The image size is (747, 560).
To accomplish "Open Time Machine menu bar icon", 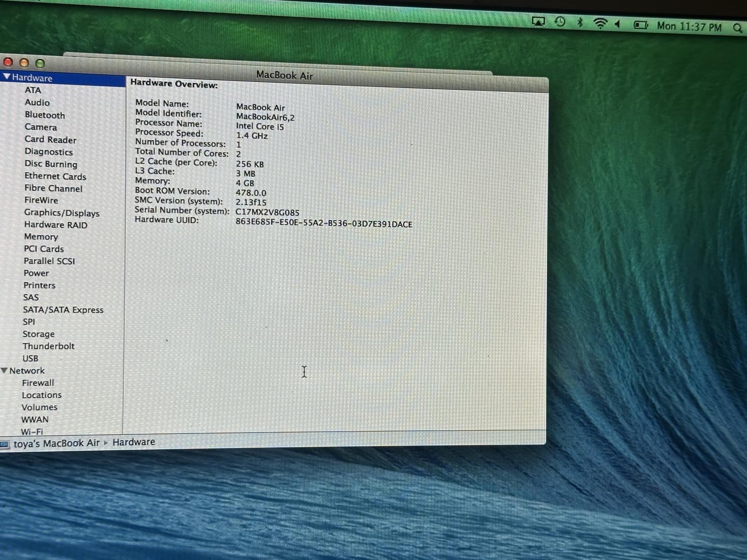I will tap(560, 22).
